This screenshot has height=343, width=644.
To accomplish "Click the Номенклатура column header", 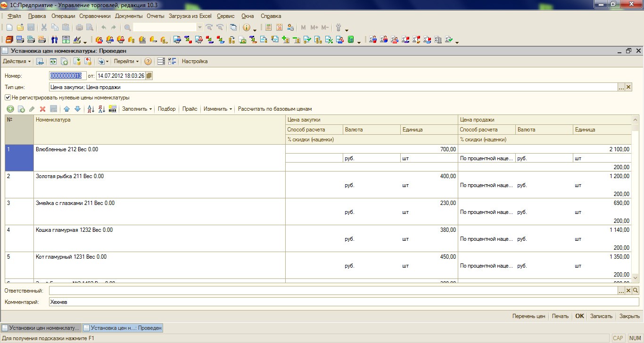I will pos(159,129).
